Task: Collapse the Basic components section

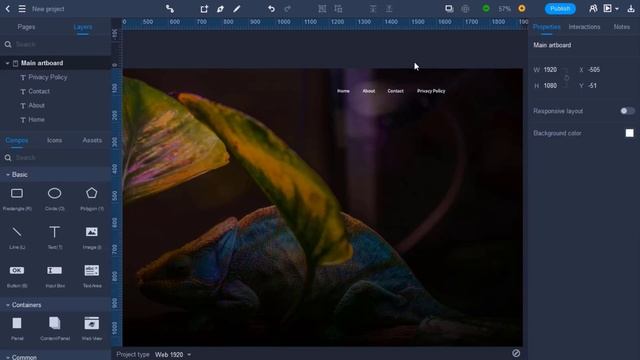Action: pos(8,175)
